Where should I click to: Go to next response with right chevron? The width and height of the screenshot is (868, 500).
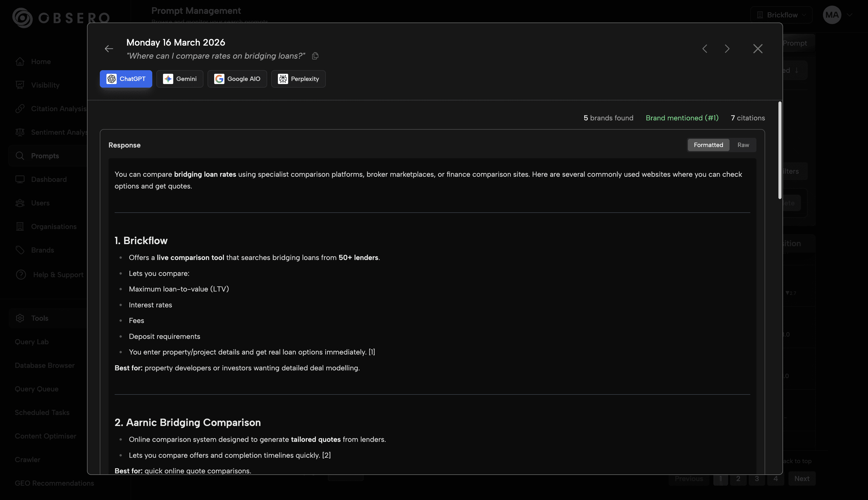pos(727,49)
